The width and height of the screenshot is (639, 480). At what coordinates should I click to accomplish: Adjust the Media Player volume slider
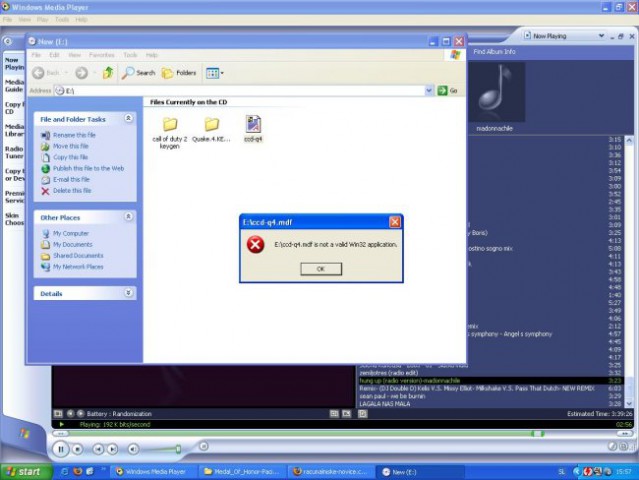click(178, 449)
